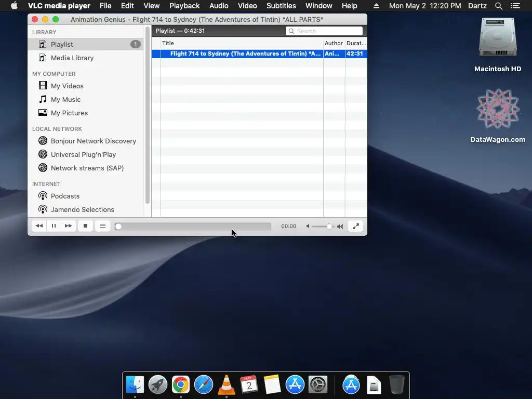The height and width of the screenshot is (399, 532).
Task: Open Spotlight search magnifier
Action: pyautogui.click(x=499, y=6)
